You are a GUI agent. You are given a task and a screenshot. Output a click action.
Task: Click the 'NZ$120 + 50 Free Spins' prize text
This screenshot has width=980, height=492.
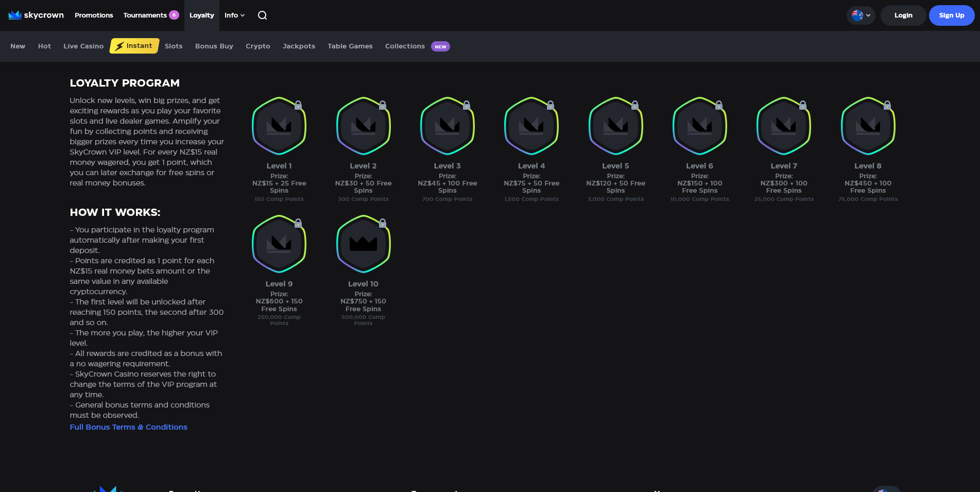pyautogui.click(x=616, y=187)
